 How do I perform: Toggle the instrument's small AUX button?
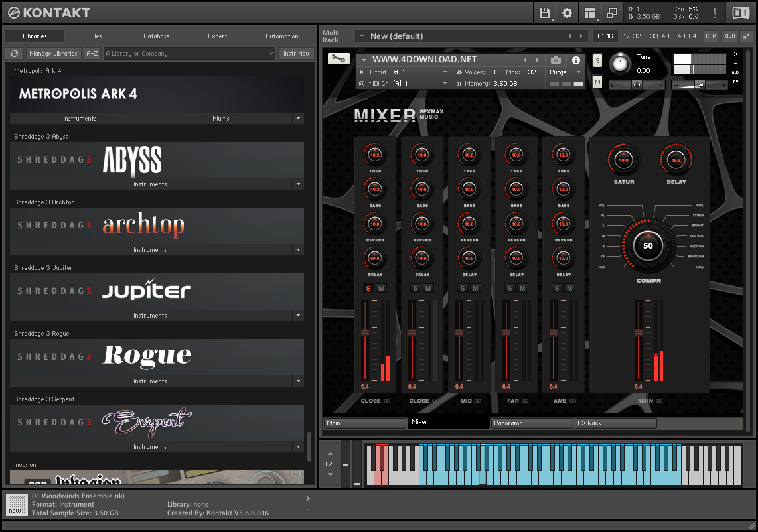[x=735, y=72]
